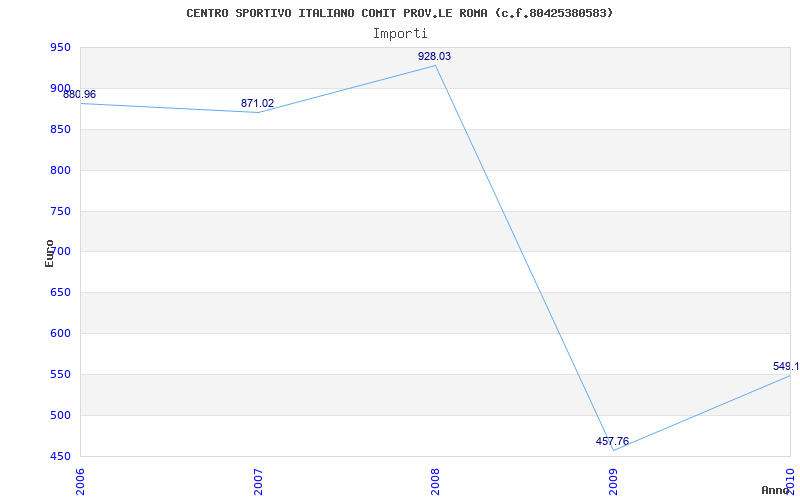Screen dimensions: 800x500
Task: Click the 500 y-axis value
Action: click(60, 415)
